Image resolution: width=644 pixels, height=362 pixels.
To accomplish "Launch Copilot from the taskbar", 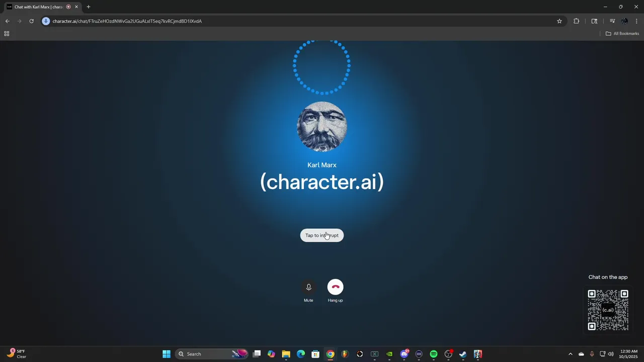I will tap(271, 354).
